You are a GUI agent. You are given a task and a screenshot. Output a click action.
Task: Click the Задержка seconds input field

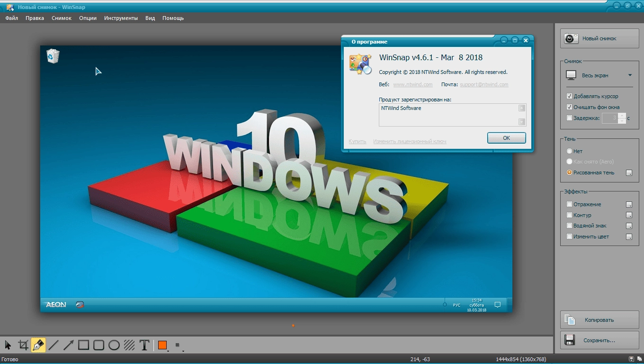pyautogui.click(x=610, y=118)
